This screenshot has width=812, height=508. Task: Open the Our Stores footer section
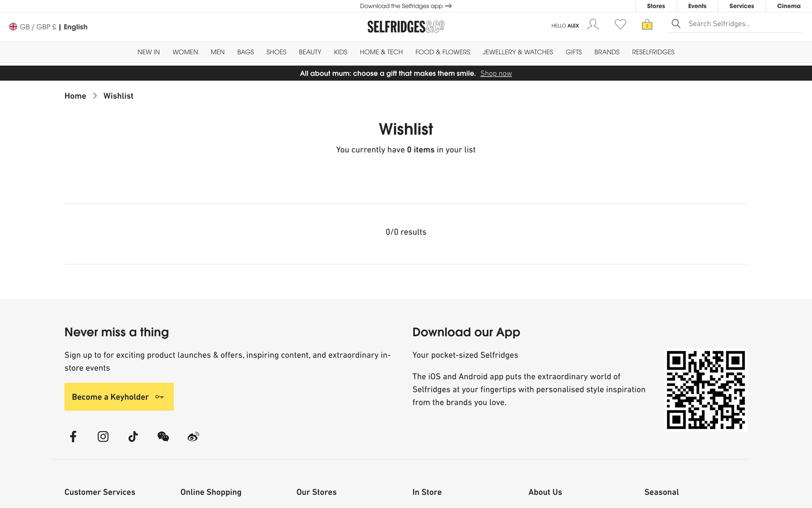point(316,492)
